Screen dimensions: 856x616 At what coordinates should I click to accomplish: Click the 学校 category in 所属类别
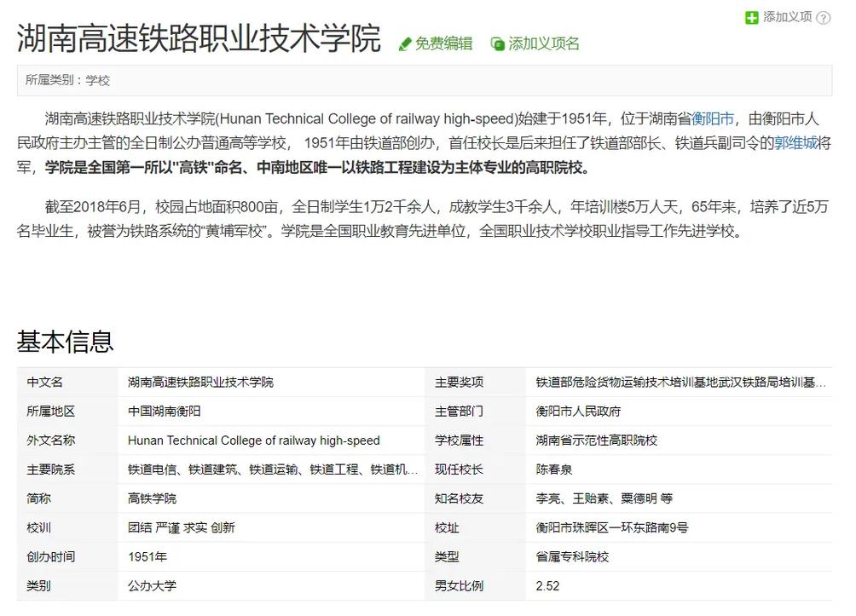[98, 81]
